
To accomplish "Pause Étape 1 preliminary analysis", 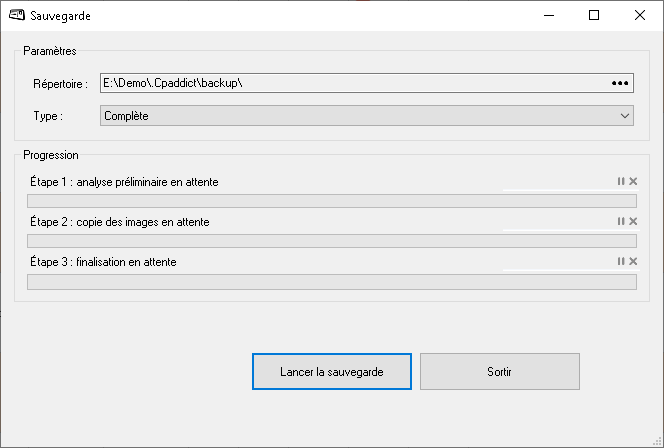I will (x=621, y=181).
